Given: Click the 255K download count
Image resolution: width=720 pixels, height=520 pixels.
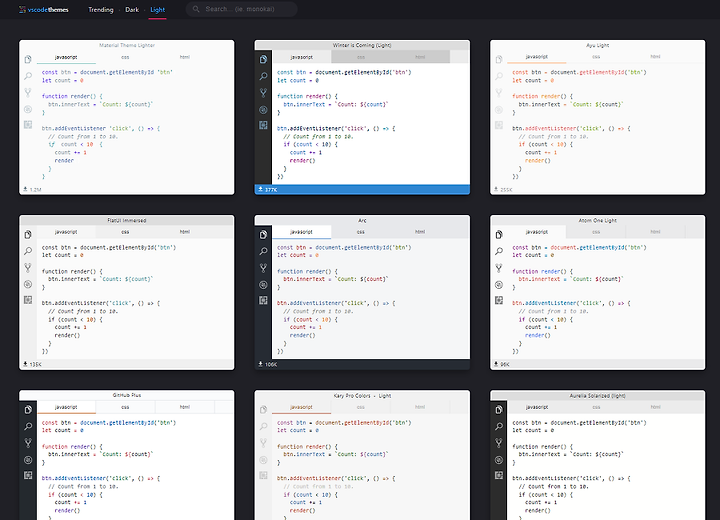Looking at the screenshot, I should coord(503,189).
